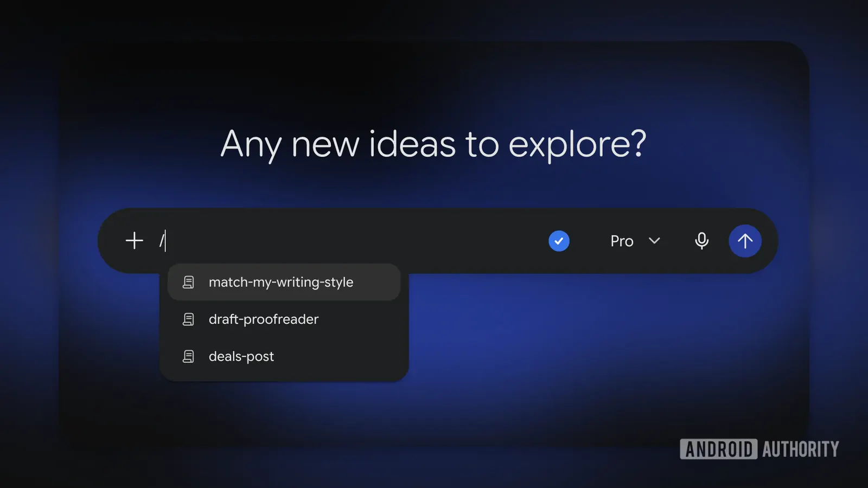
Task: Choose match-my-writing-style from the suggestions
Action: [284, 282]
